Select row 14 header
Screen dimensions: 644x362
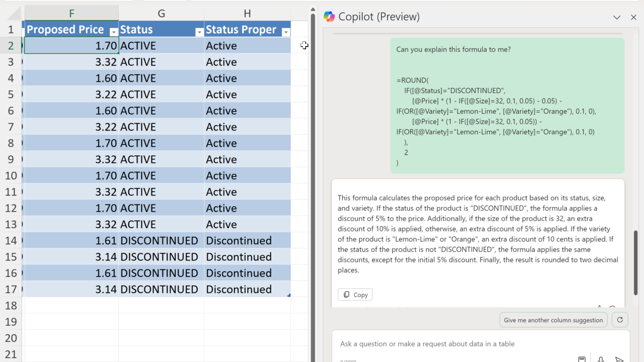11,240
